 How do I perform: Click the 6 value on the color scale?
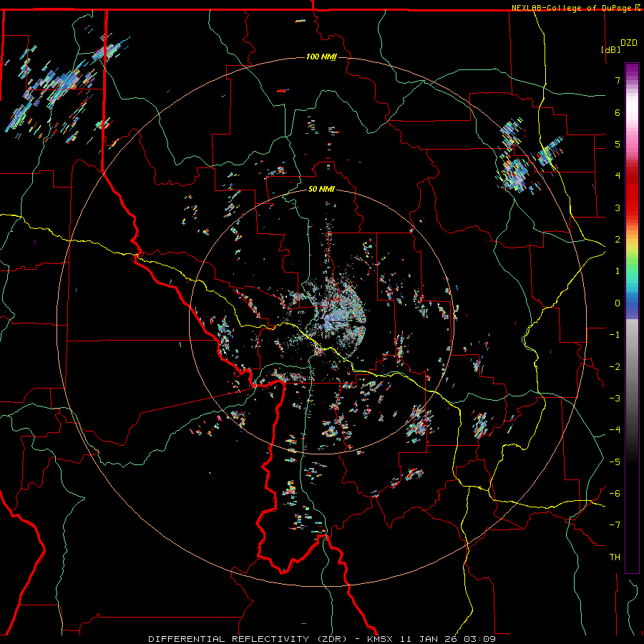618,112
